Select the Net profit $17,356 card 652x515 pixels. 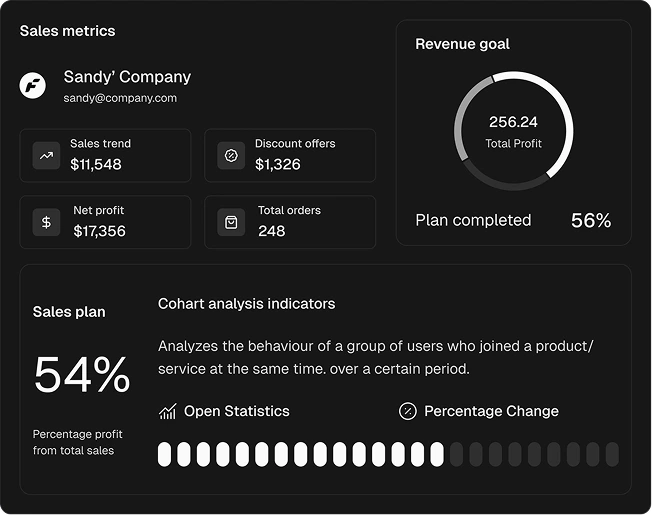pos(105,222)
